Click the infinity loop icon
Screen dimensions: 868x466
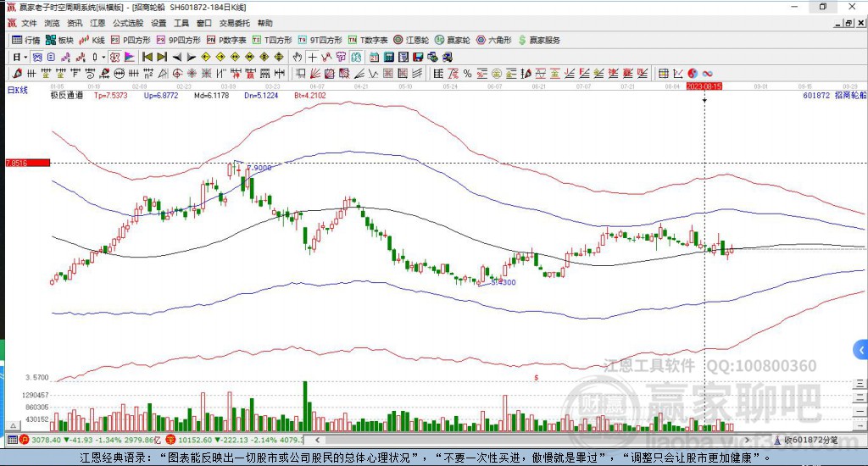pyautogui.click(x=708, y=73)
